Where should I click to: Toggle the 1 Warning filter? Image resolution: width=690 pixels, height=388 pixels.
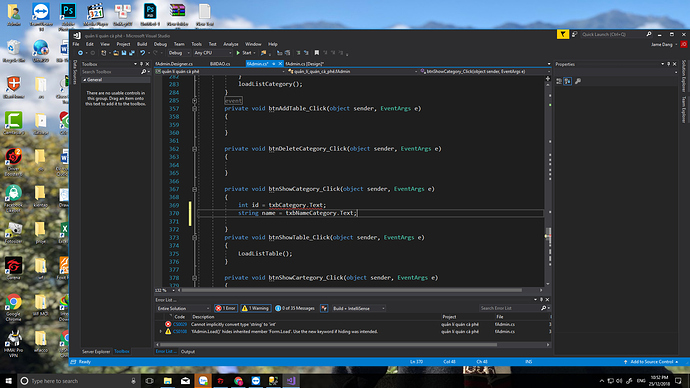[x=255, y=308]
